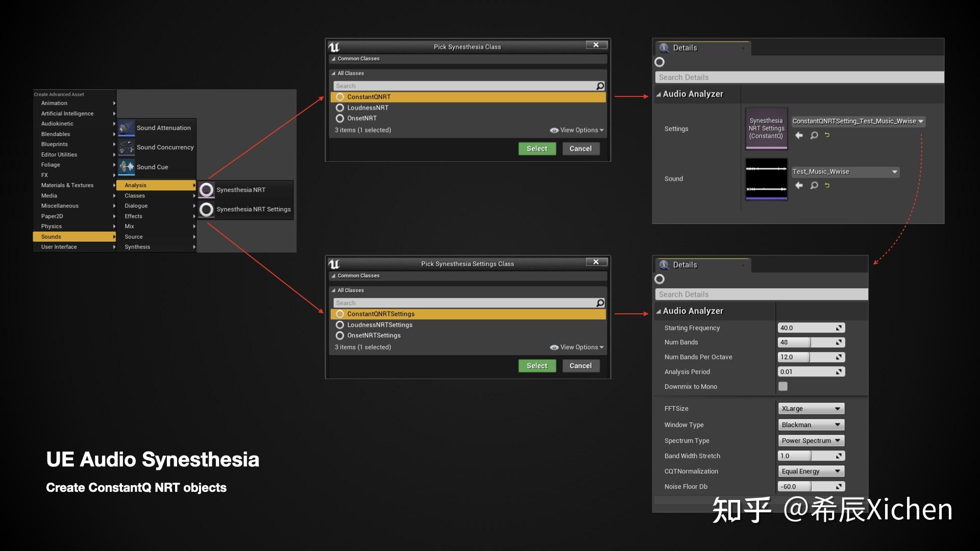980x551 pixels.
Task: Click Sound Cue waveform icon
Action: pyautogui.click(x=127, y=167)
